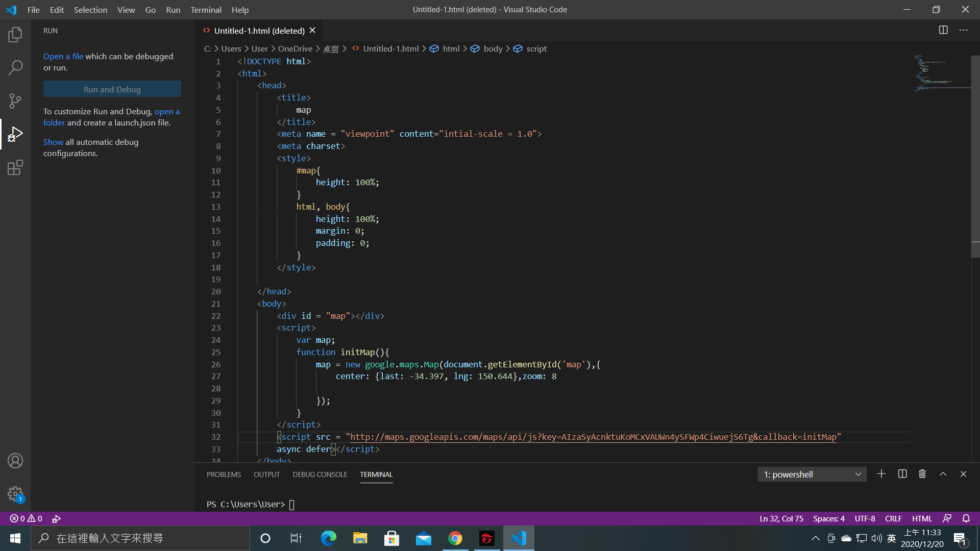
Task: Split the editor to the right
Action: pyautogui.click(x=943, y=30)
